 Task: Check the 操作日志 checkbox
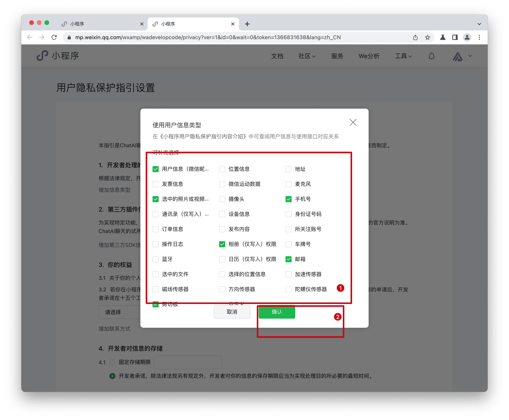156,244
